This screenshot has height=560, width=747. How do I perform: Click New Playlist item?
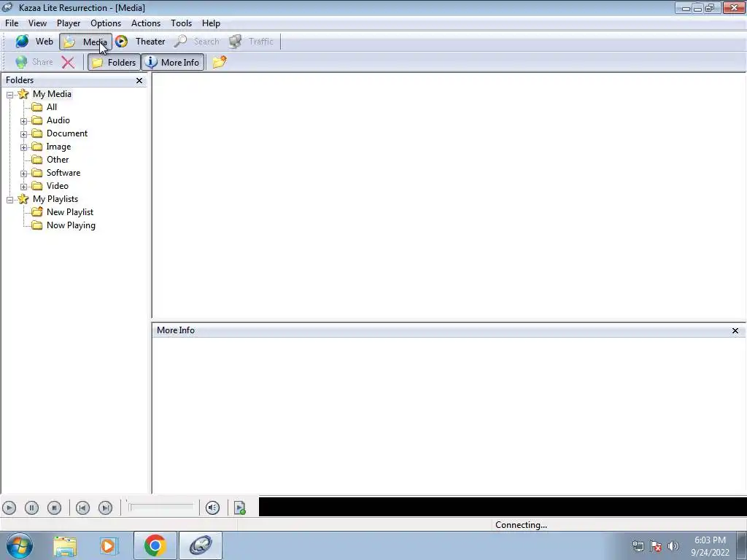coord(70,212)
